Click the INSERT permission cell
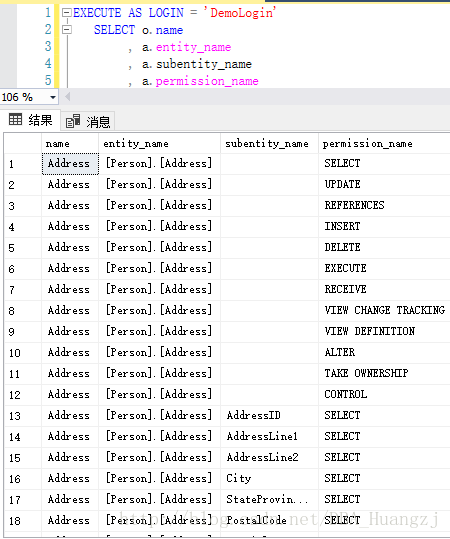Viewport: 450px width, 539px height. click(384, 227)
